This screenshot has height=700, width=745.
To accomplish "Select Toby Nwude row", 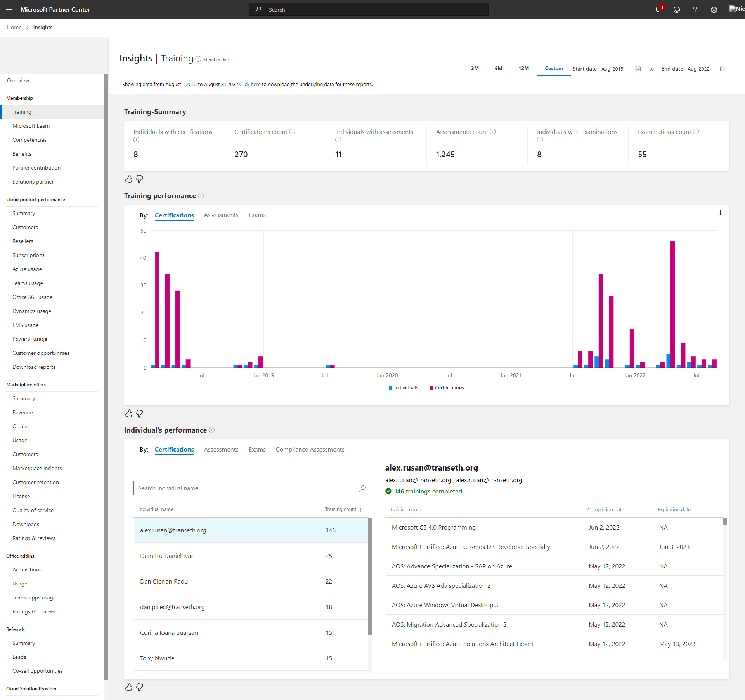I will [x=251, y=658].
